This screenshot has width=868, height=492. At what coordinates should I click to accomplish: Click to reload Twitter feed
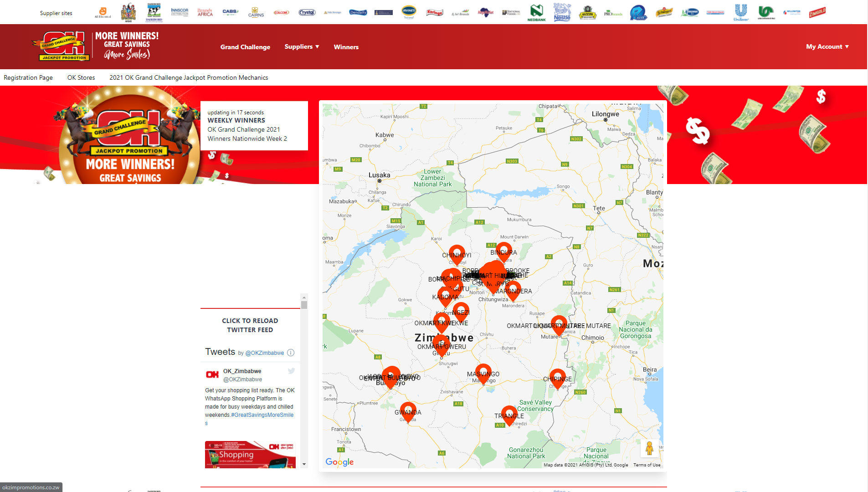[250, 325]
